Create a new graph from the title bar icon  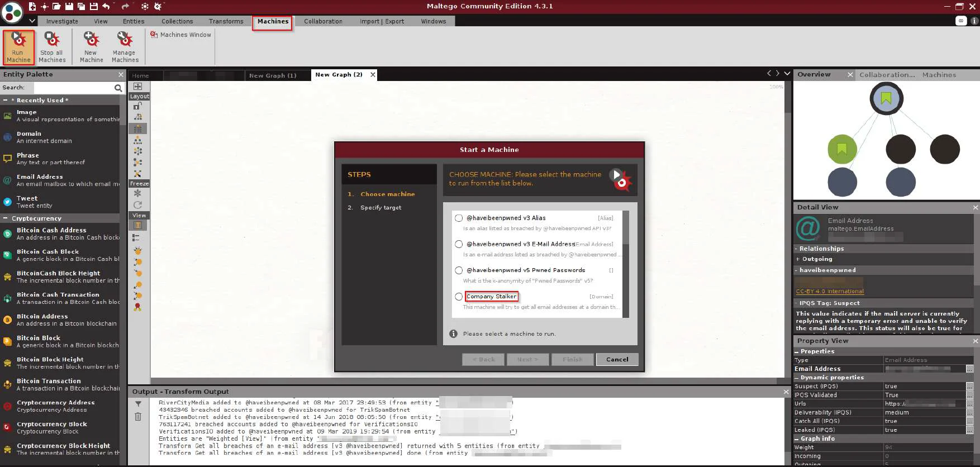(x=32, y=6)
